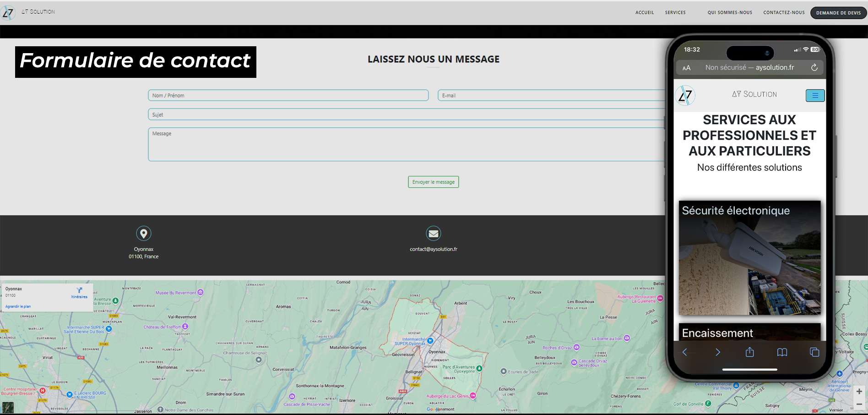Tap the Safari share icon

pos(749,352)
